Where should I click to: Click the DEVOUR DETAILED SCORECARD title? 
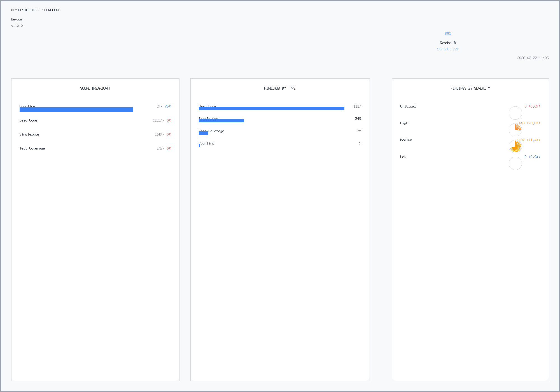click(36, 10)
